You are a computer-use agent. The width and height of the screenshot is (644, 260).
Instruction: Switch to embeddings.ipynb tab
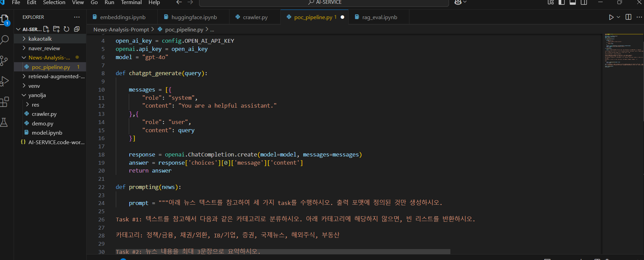tap(122, 17)
